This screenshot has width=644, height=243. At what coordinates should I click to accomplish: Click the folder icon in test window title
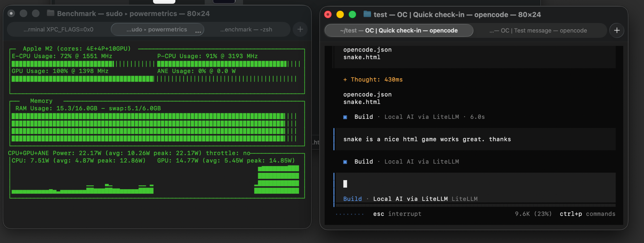click(x=367, y=14)
